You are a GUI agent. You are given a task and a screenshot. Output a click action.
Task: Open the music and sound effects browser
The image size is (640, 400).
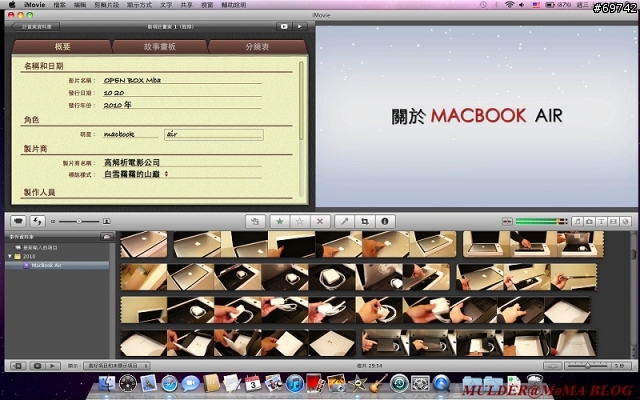click(x=577, y=221)
